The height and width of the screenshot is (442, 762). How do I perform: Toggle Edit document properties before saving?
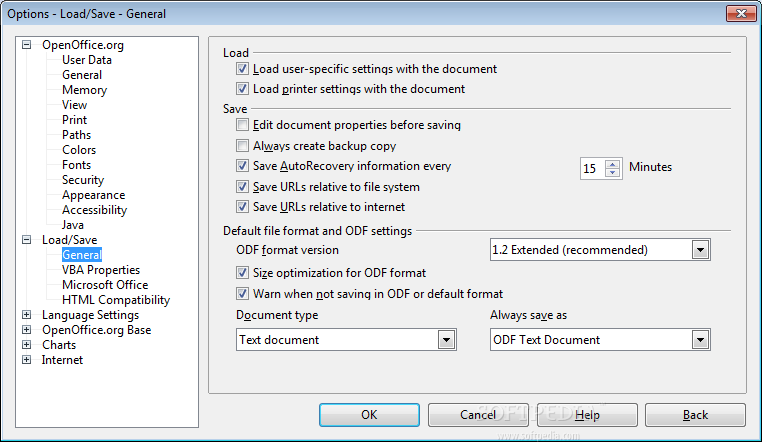coord(242,125)
